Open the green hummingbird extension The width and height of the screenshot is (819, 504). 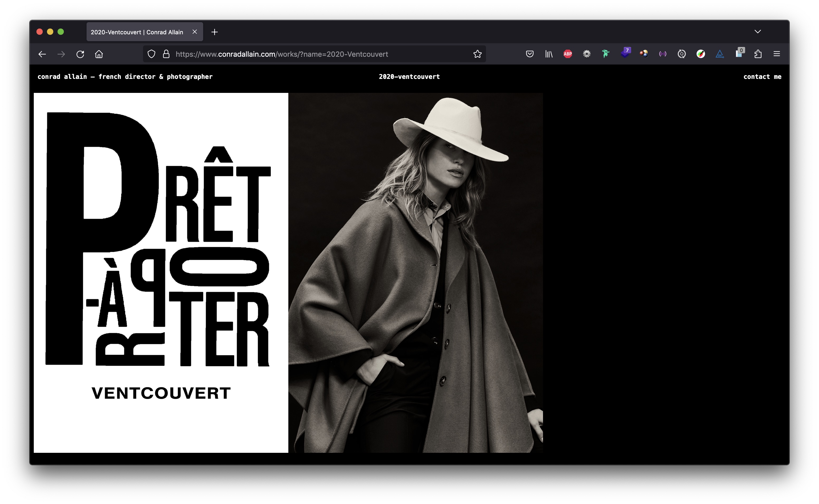[x=606, y=54]
